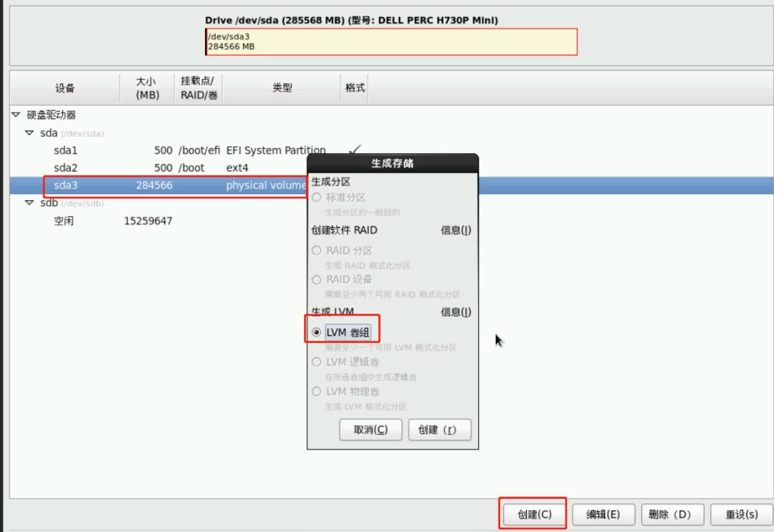Screen dimensions: 774x532
Task: Click the sda1 format checkmark
Action: coord(355,149)
